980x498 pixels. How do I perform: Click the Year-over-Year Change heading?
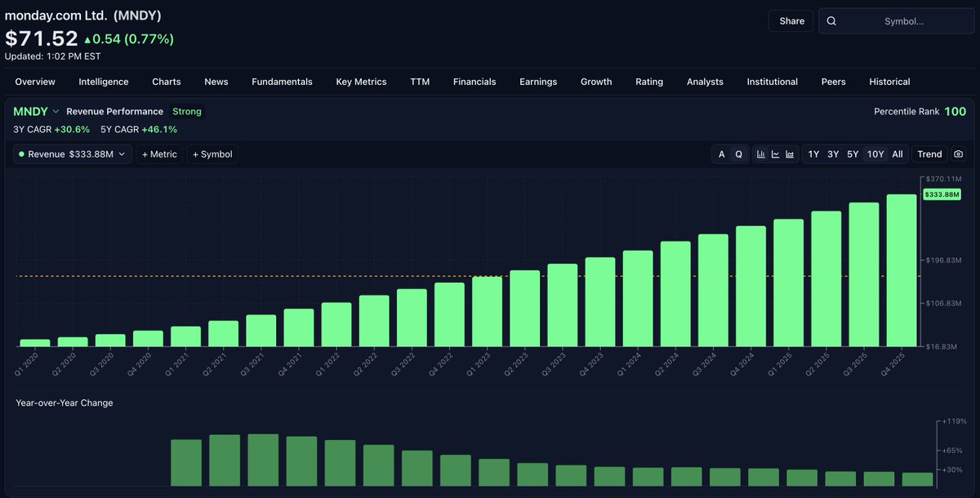[65, 402]
